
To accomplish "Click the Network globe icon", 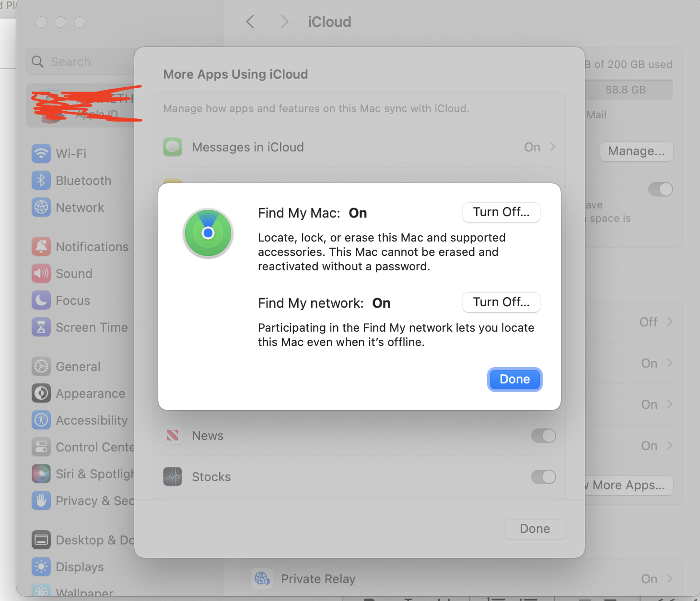I will (x=41, y=208).
